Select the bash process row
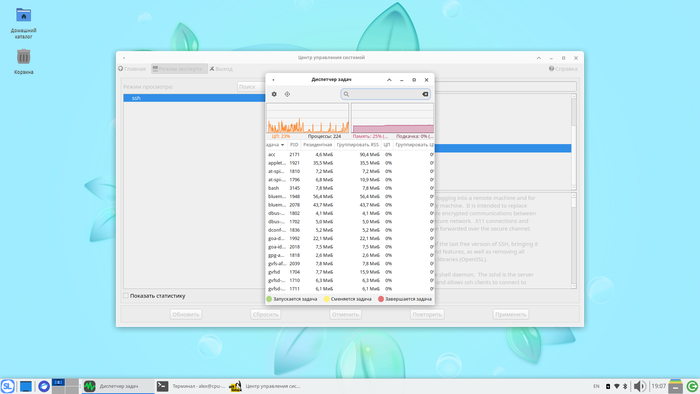700x394 pixels. [x=350, y=188]
